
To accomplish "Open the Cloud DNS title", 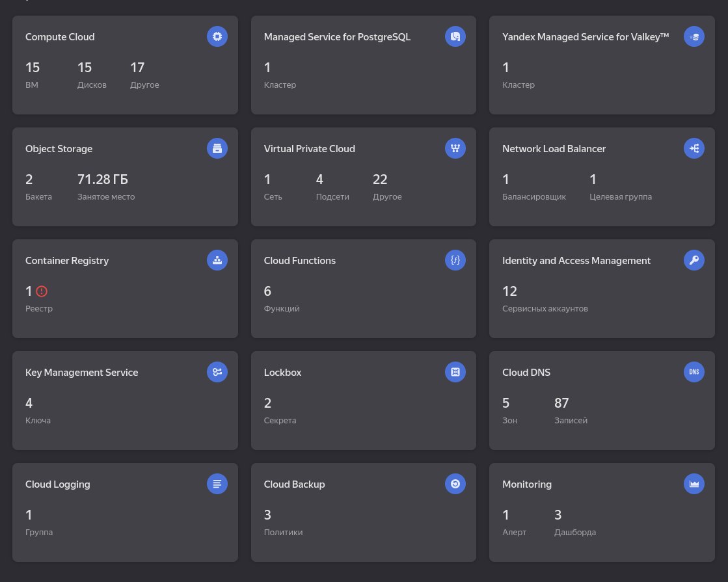I will [526, 373].
